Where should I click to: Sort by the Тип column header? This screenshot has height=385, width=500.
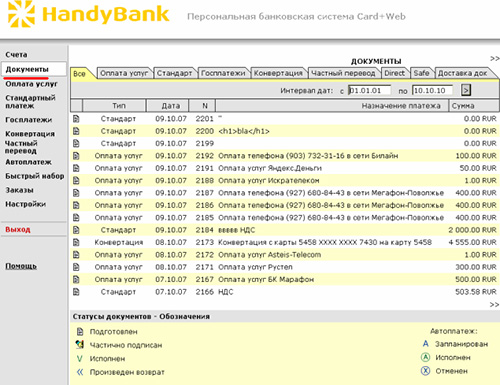coord(114,106)
